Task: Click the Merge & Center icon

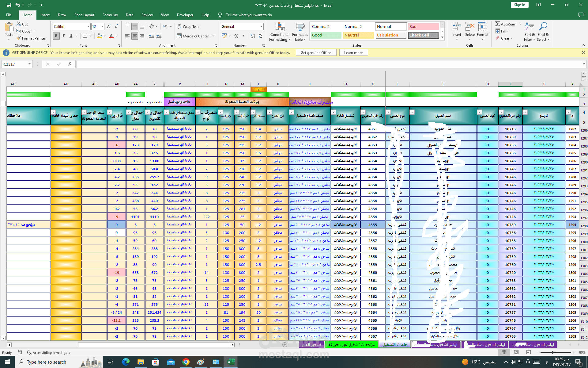Action: point(179,36)
